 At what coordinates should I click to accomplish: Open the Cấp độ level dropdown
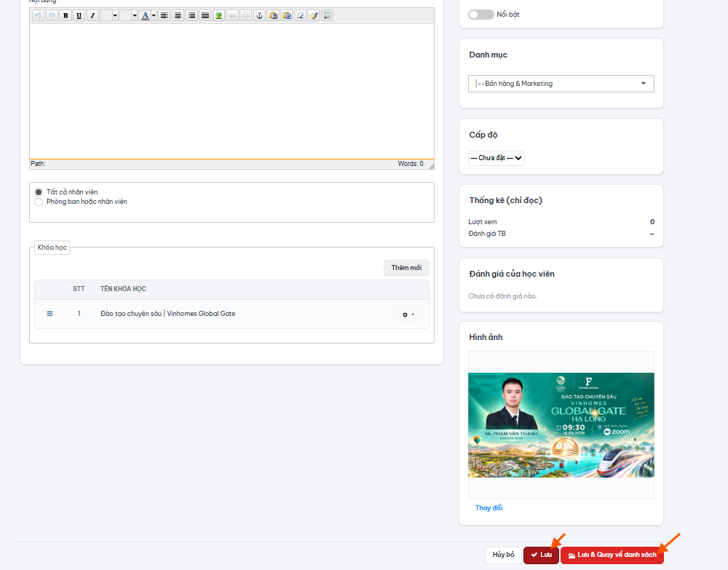(496, 158)
